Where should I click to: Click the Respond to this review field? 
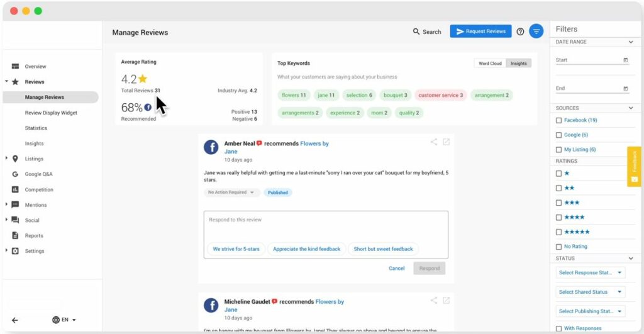point(326,225)
